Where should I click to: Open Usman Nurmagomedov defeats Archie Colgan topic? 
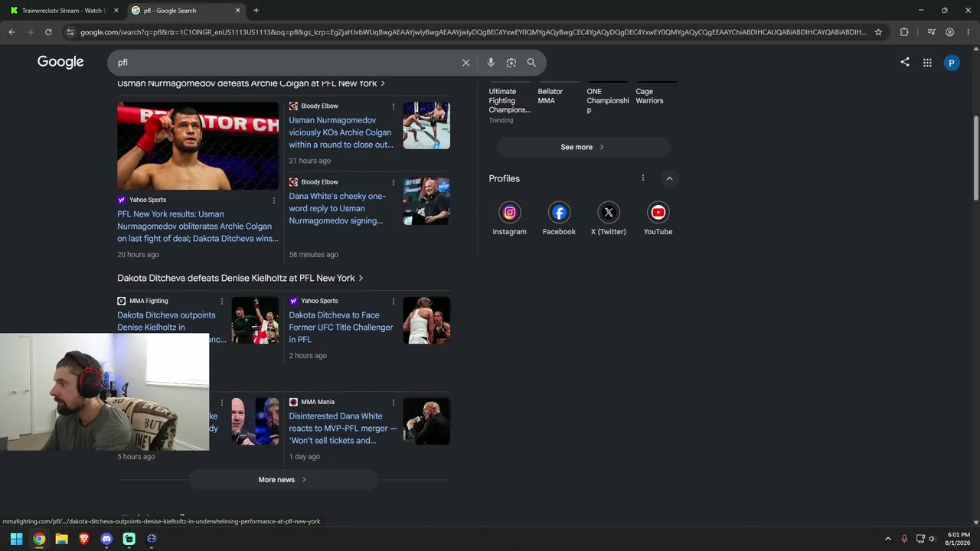(251, 83)
